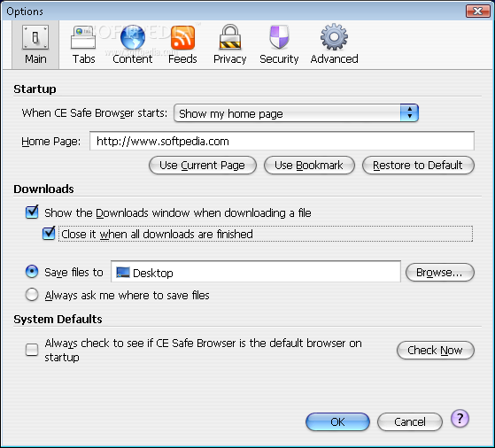Expand the When CE Safe Browser starts dropdown
Image resolution: width=495 pixels, height=448 pixels.
point(296,113)
